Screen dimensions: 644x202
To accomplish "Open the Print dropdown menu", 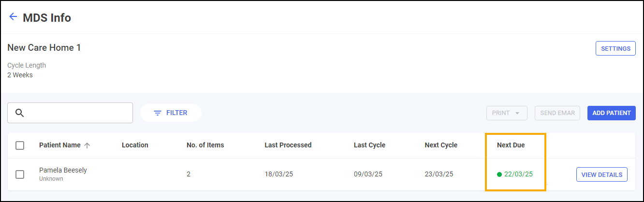I will (x=506, y=113).
